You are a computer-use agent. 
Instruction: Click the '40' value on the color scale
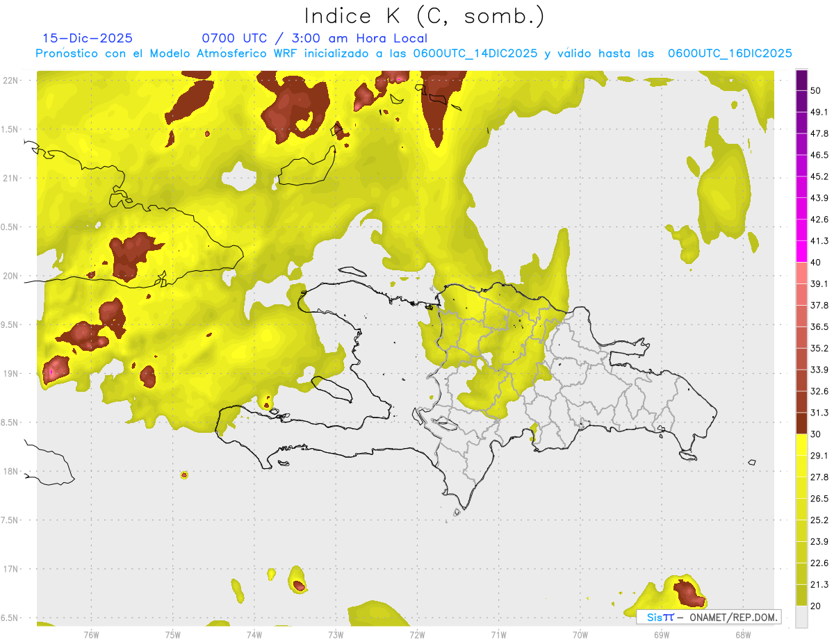tap(817, 263)
